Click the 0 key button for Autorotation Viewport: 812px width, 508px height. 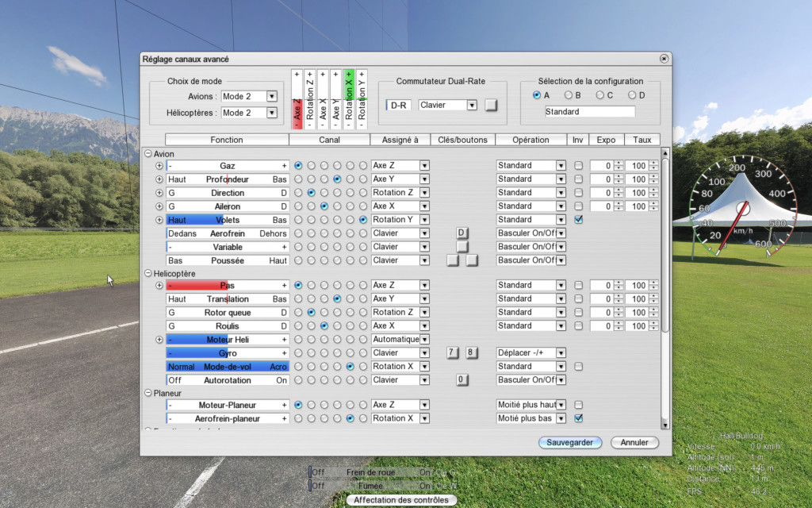pyautogui.click(x=462, y=380)
